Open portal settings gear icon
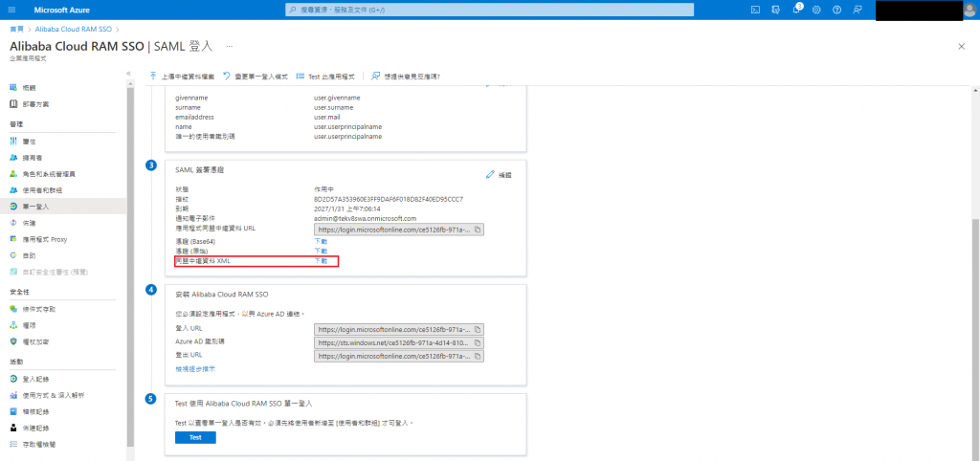 [816, 10]
